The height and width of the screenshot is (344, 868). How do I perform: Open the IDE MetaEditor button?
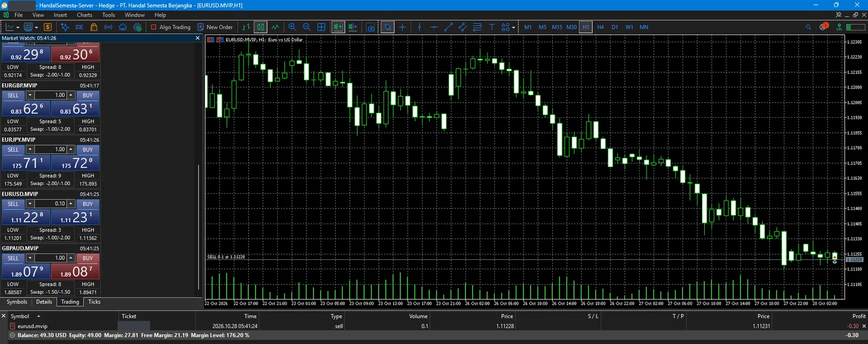tap(79, 27)
